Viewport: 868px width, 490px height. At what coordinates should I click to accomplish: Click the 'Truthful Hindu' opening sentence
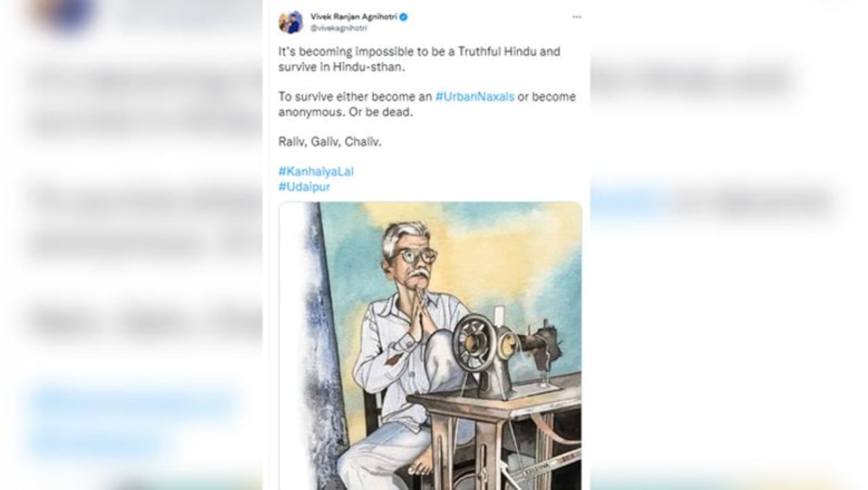[419, 52]
